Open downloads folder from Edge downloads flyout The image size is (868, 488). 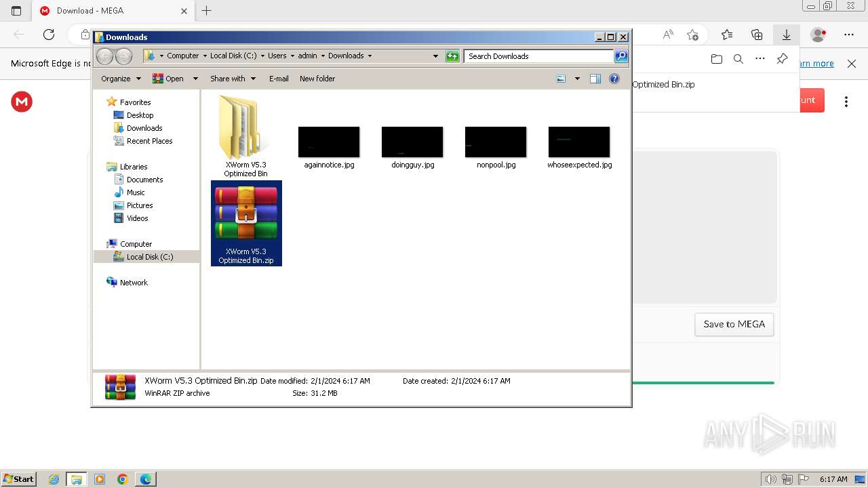pyautogui.click(x=717, y=59)
